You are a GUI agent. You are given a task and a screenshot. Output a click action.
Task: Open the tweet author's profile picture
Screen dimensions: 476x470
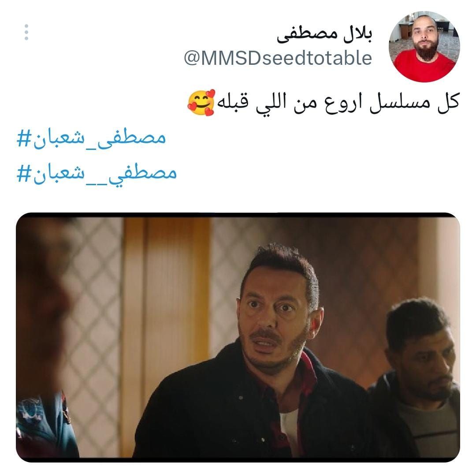(x=424, y=46)
